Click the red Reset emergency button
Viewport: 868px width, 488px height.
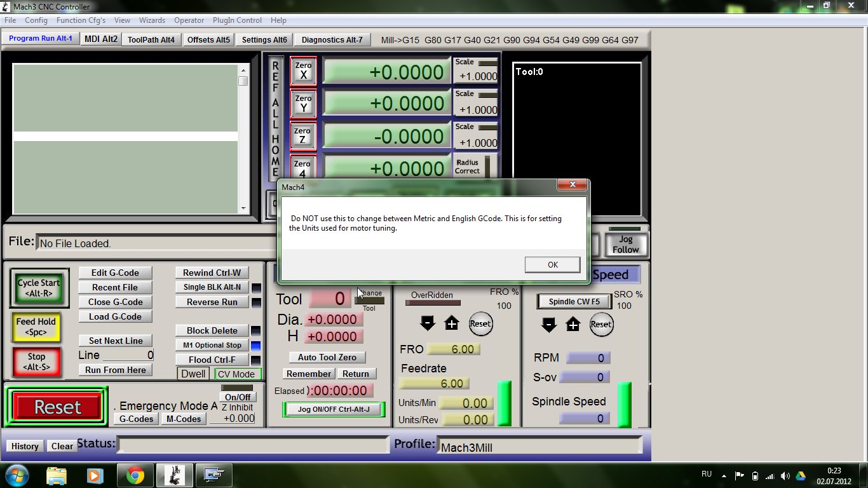(x=57, y=407)
